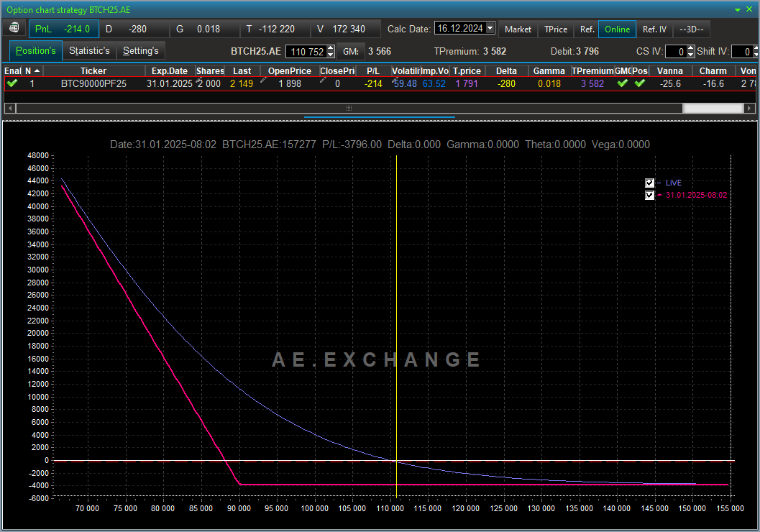The height and width of the screenshot is (532, 760).
Task: Click the Gamma column header
Action: point(549,70)
